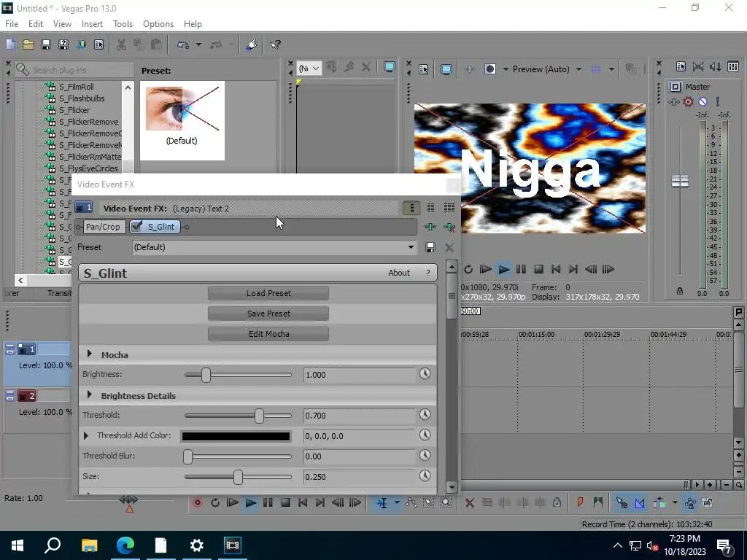
Task: Open the View menu
Action: click(x=62, y=24)
